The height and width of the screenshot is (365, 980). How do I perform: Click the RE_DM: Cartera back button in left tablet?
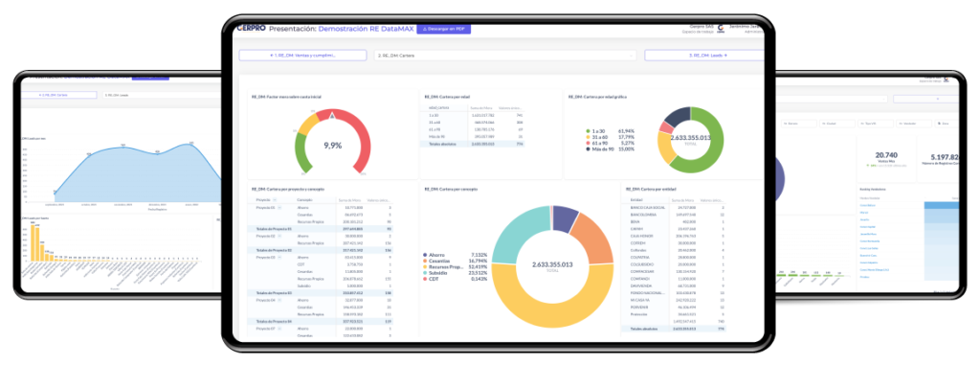58,95
